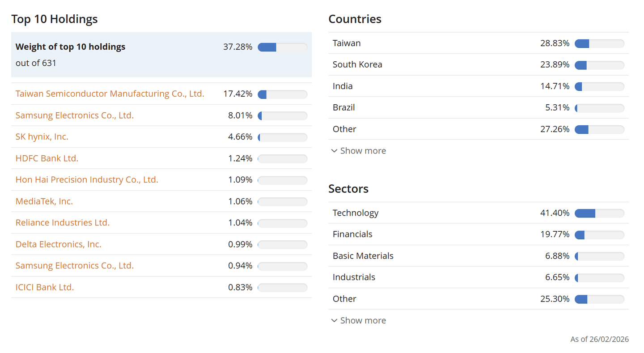Click the Taiwan country percentage bar
Viewport: 644px width, 353px height.
[x=599, y=43]
